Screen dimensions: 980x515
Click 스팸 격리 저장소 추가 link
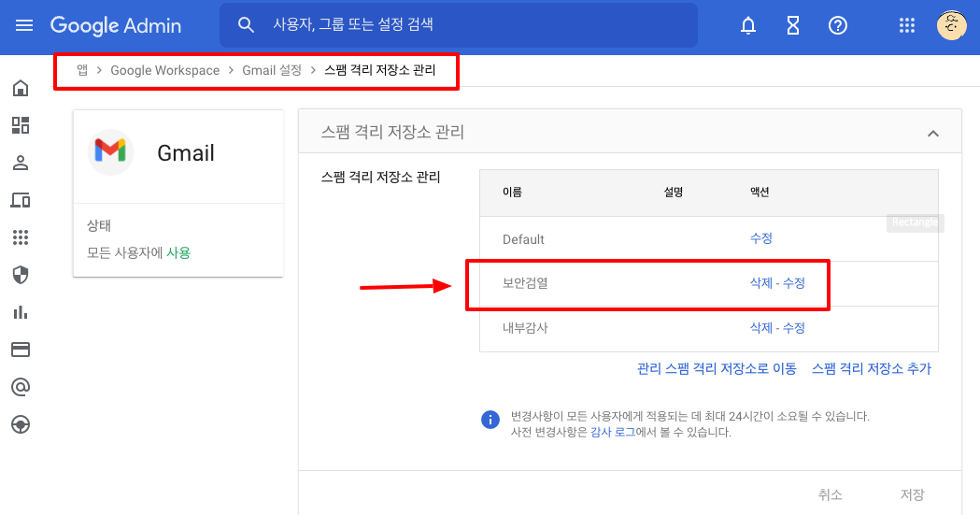872,369
